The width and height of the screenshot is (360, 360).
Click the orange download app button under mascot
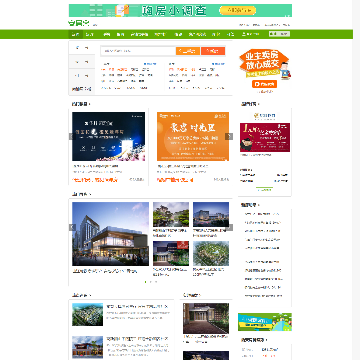tap(264, 84)
